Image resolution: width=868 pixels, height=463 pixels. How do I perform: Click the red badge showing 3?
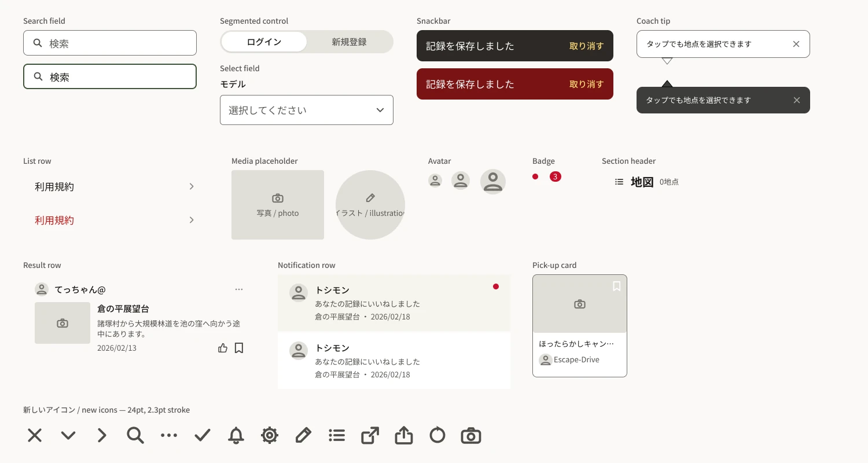pos(556,177)
